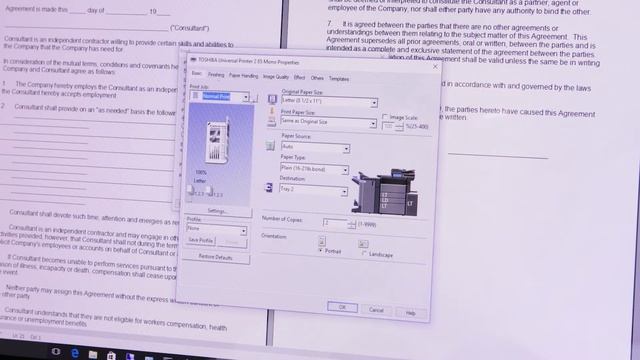Click the Number of Copies spinner arrows
This screenshot has height=360, width=640.
click(x=351, y=224)
